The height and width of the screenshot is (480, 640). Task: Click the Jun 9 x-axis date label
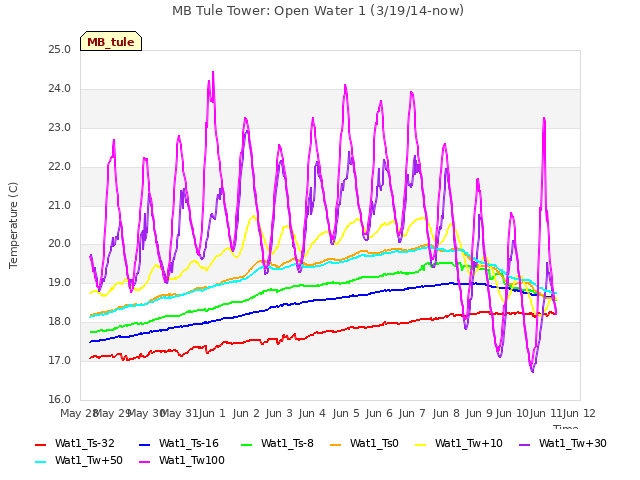479,413
